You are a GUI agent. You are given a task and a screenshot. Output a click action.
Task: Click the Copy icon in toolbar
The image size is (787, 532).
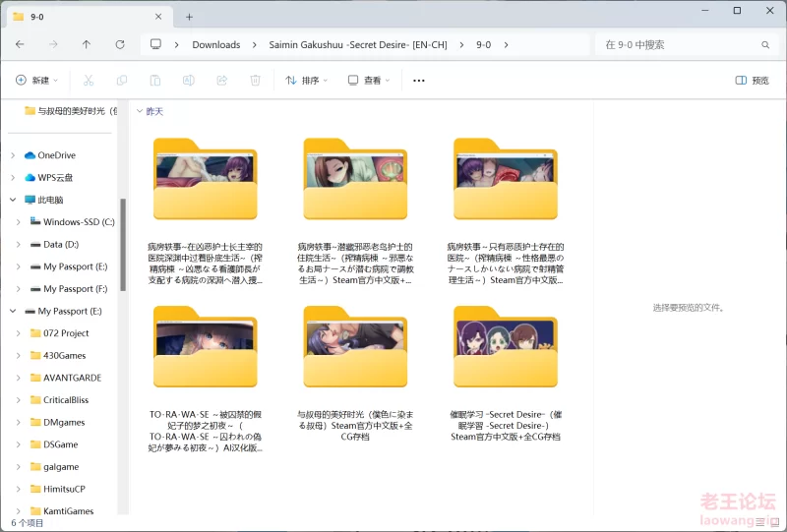coord(121,81)
